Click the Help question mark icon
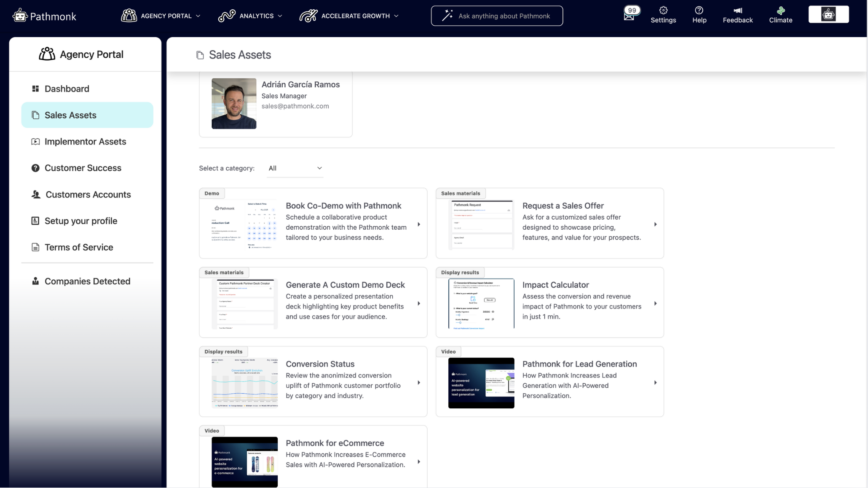The width and height of the screenshot is (868, 488). (x=699, y=11)
